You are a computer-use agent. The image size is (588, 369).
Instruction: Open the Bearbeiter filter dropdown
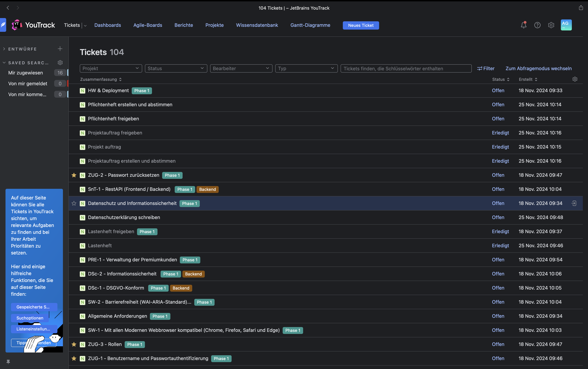pos(241,69)
